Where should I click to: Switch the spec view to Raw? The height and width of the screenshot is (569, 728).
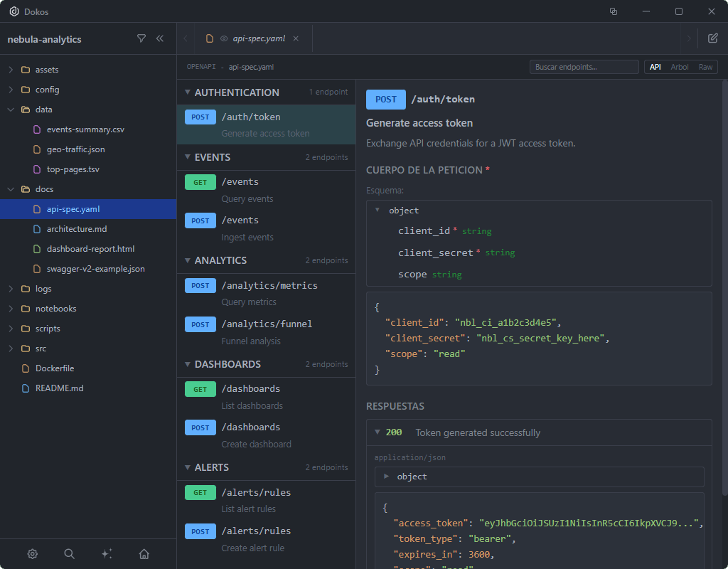pos(705,66)
